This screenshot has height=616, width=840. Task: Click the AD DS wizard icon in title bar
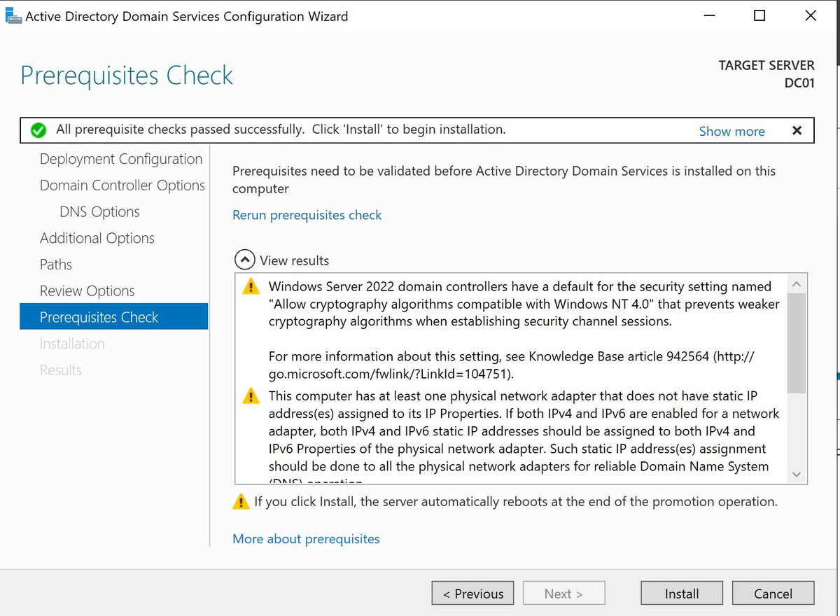pos(13,15)
